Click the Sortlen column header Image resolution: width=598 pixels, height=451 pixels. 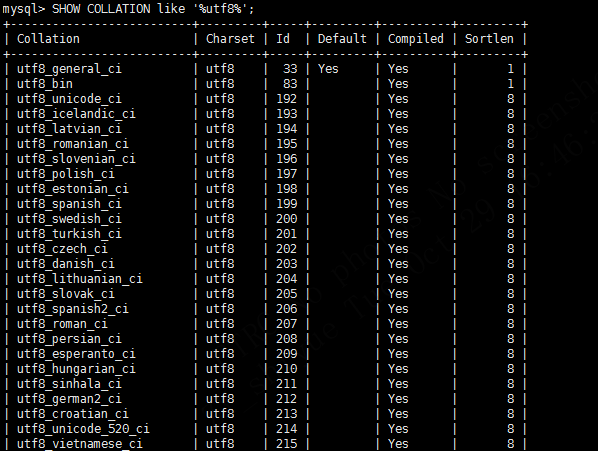pos(489,39)
